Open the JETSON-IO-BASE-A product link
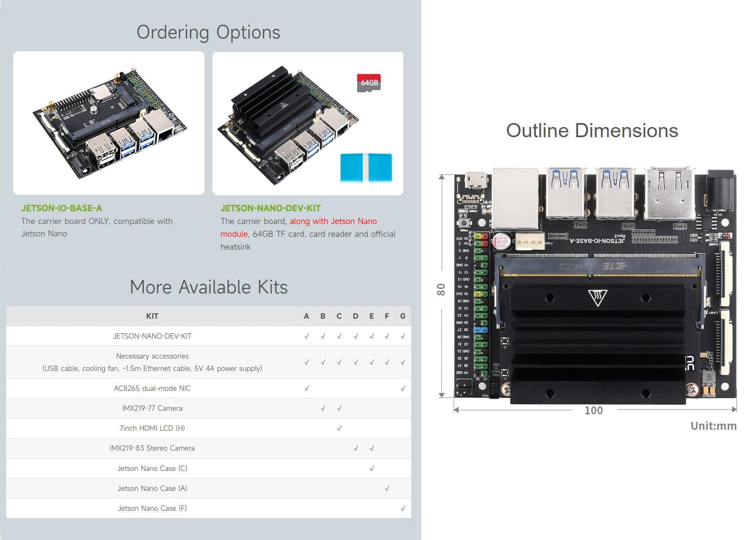Viewport: 756px width, 540px height. pyautogui.click(x=62, y=208)
